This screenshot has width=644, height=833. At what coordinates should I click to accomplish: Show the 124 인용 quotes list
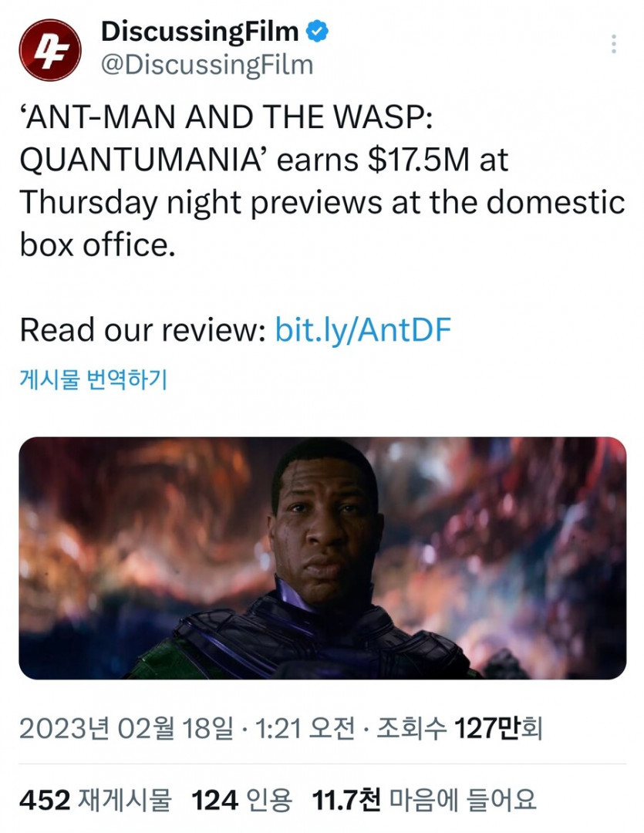[241, 800]
